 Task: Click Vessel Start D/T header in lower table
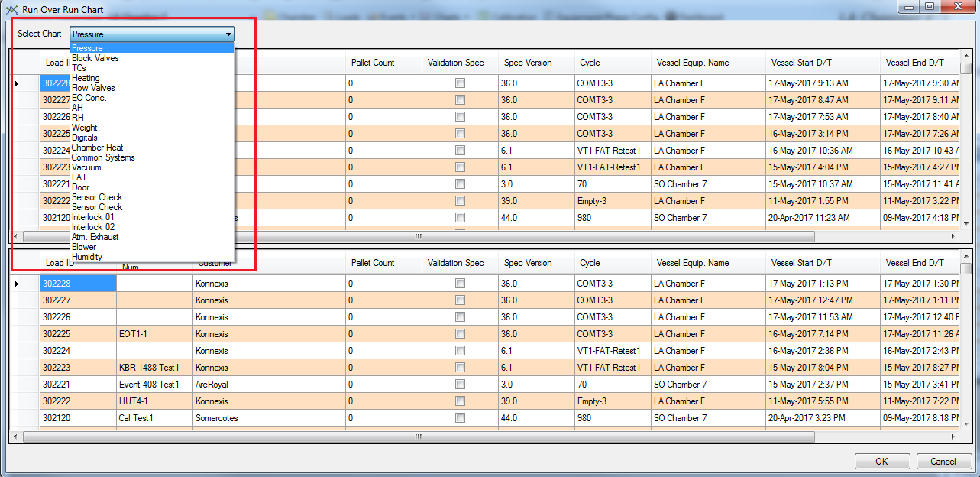pos(801,263)
